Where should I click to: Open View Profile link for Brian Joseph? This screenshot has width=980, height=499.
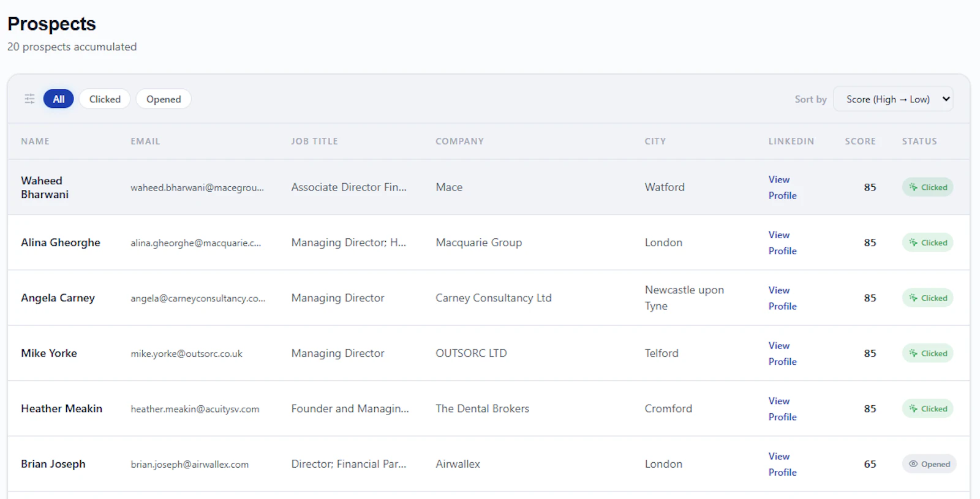pyautogui.click(x=782, y=464)
